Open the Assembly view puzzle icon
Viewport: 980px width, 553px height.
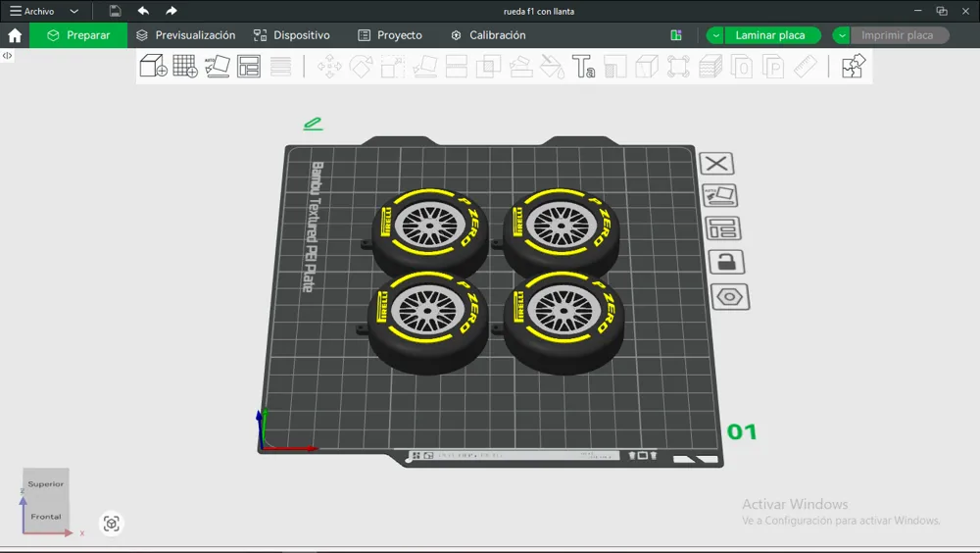(854, 66)
